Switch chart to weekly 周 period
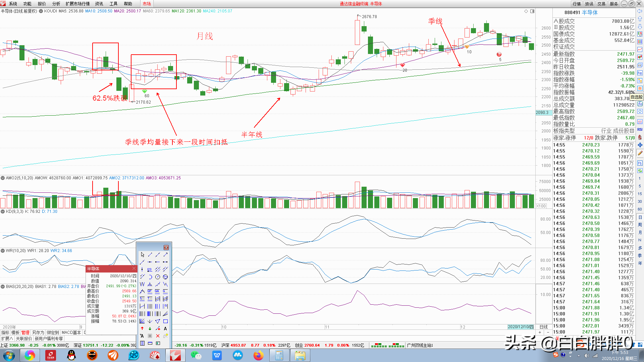This screenshot has height=362, width=644. coord(640,225)
